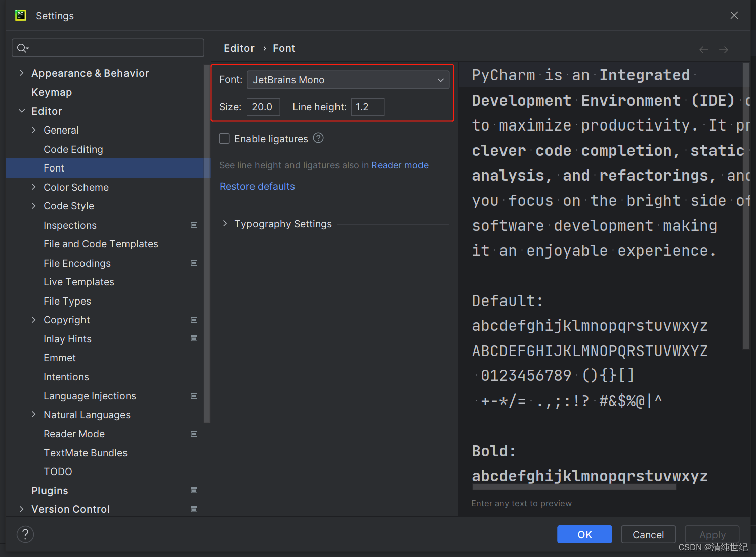756x557 pixels.
Task: Click project-level icon next to Language Injections
Action: [x=194, y=396]
